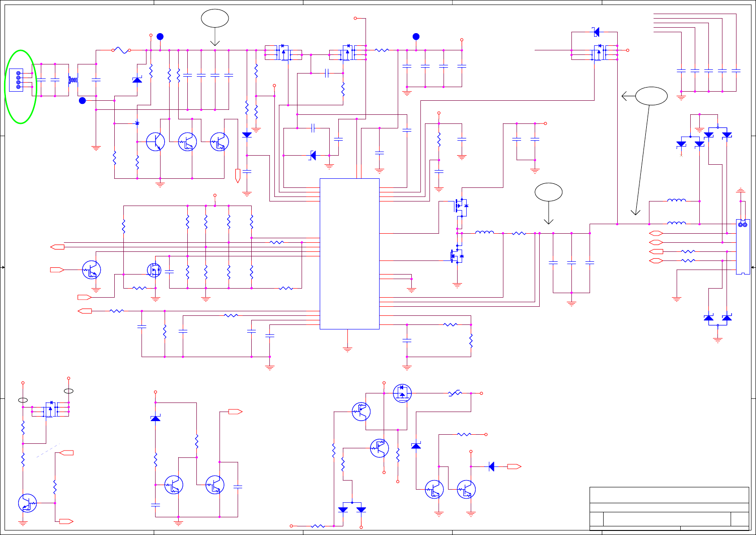This screenshot has height=535, width=756.
Task: Click the Zener diode beside the fuse input rail
Action: (137, 80)
